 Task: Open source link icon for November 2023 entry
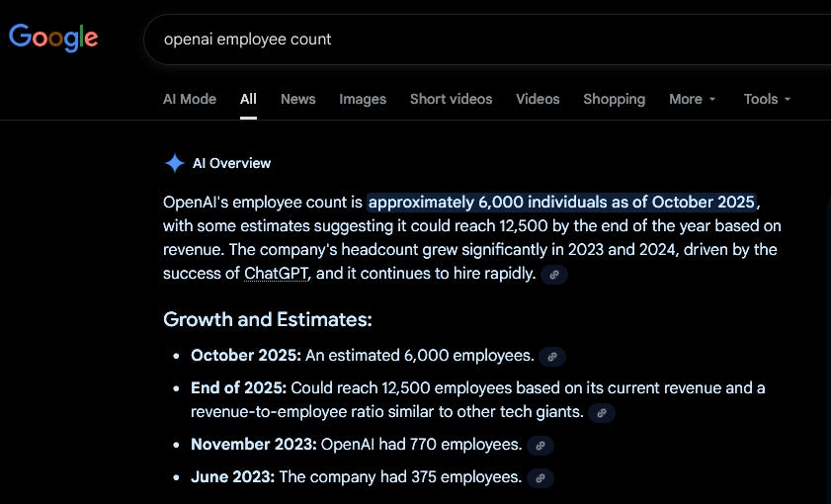coord(540,446)
